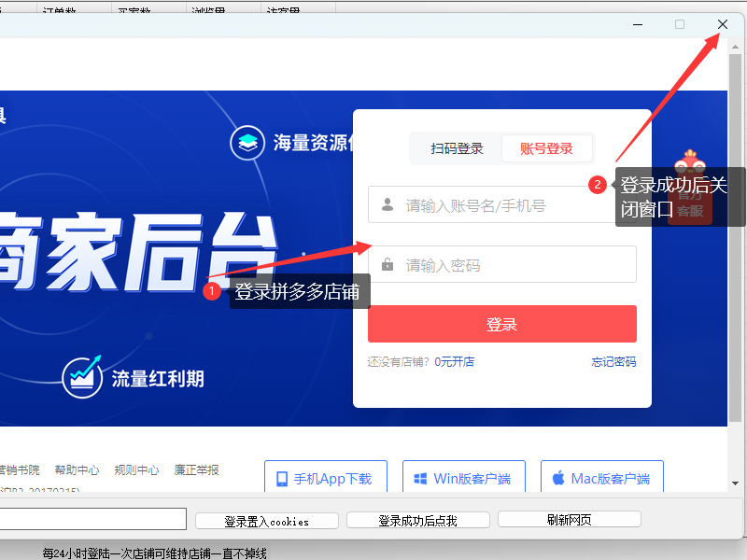Click the 还没有店铺? text
Image resolution: width=747 pixels, height=560 pixels.
pos(399,362)
